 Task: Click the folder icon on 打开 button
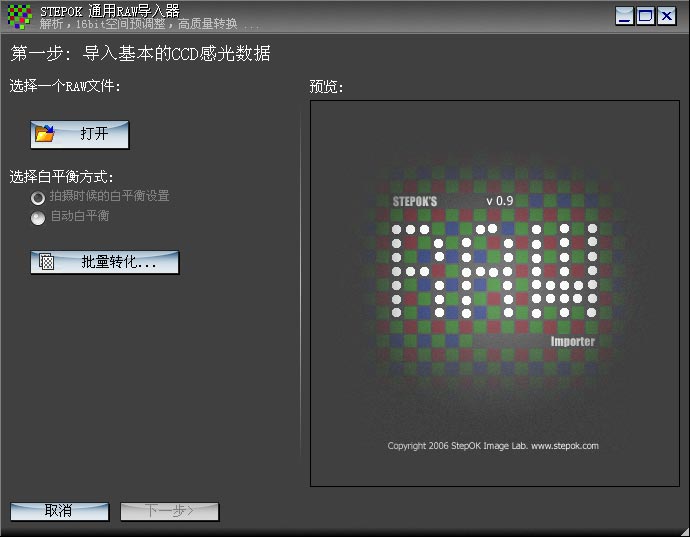45,133
